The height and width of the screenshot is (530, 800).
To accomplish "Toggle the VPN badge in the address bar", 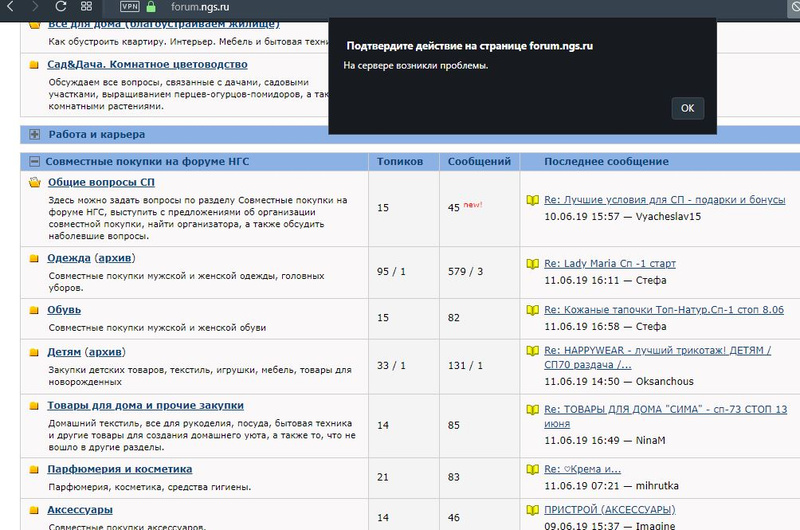I will click(129, 6).
